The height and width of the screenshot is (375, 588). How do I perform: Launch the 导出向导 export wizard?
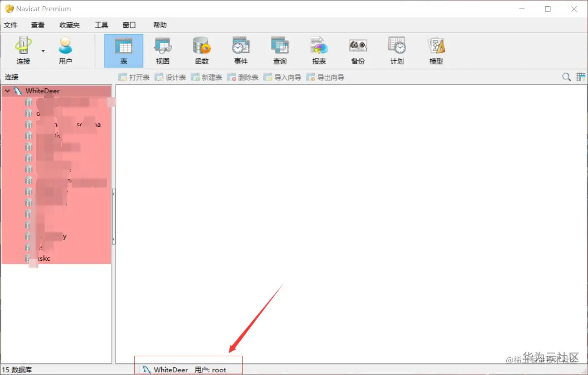click(325, 77)
